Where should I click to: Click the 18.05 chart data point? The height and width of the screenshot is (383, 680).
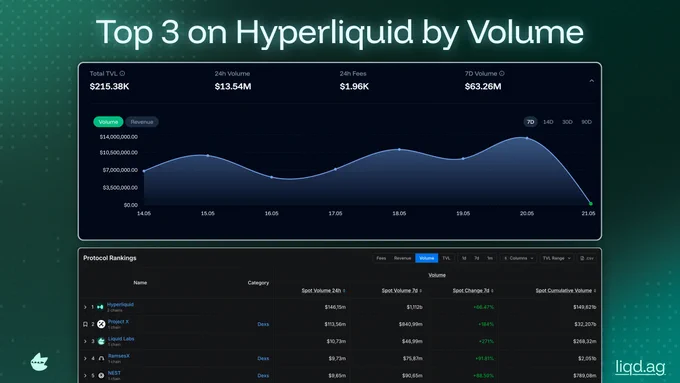click(x=399, y=150)
